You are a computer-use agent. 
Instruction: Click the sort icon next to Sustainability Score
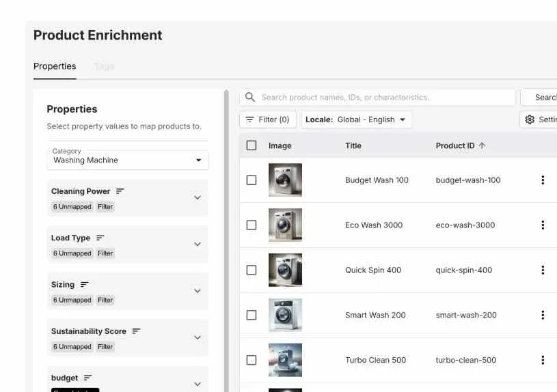[136, 331]
